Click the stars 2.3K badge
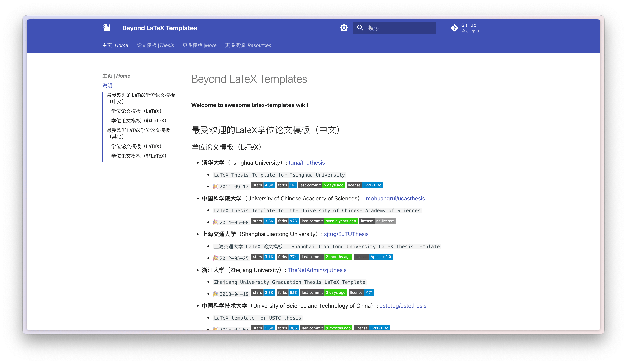627x364 pixels. click(x=263, y=292)
